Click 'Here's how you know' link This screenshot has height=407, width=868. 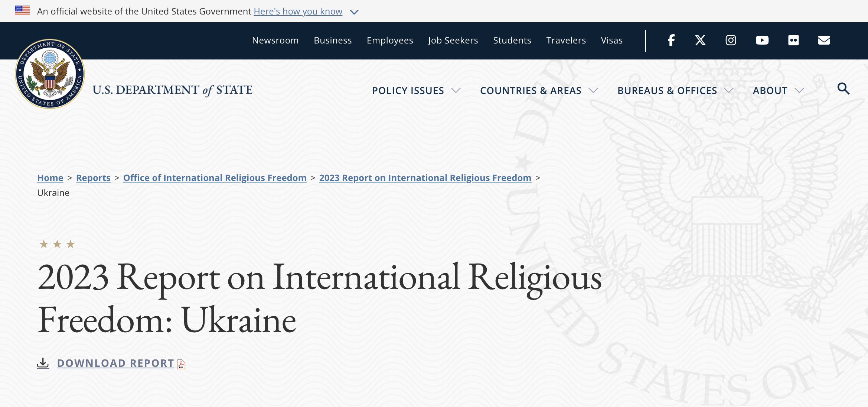pyautogui.click(x=298, y=12)
